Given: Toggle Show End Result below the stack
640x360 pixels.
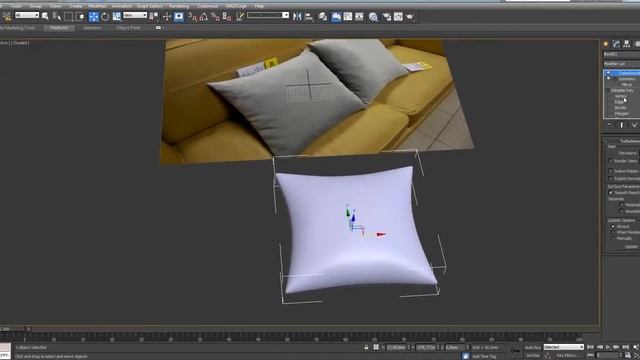Looking at the screenshot, I should [622, 125].
